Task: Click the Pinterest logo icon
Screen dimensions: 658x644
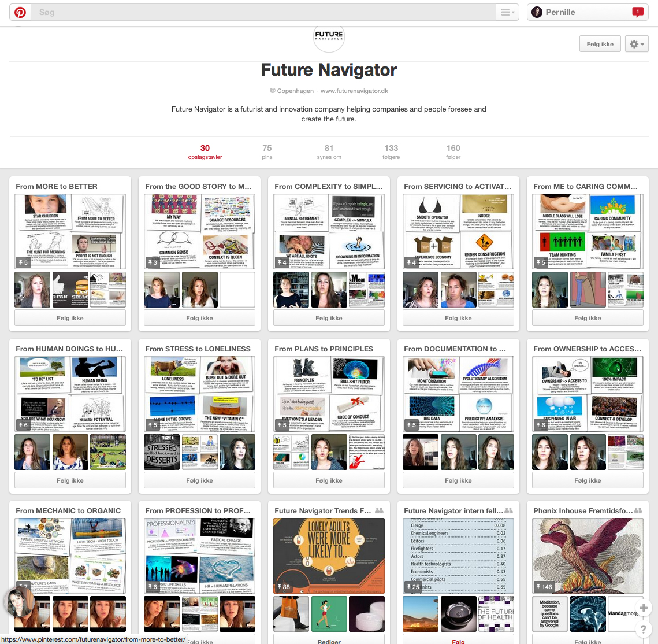Action: (20, 12)
